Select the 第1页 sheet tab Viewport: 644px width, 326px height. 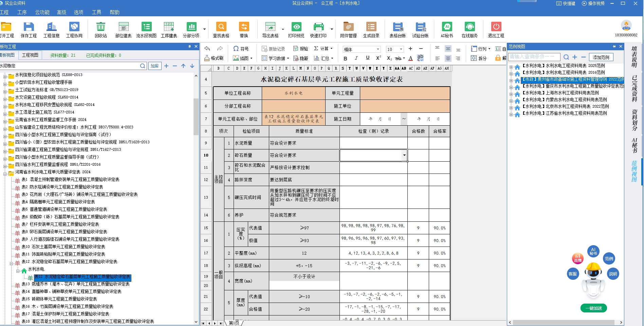pos(234,323)
